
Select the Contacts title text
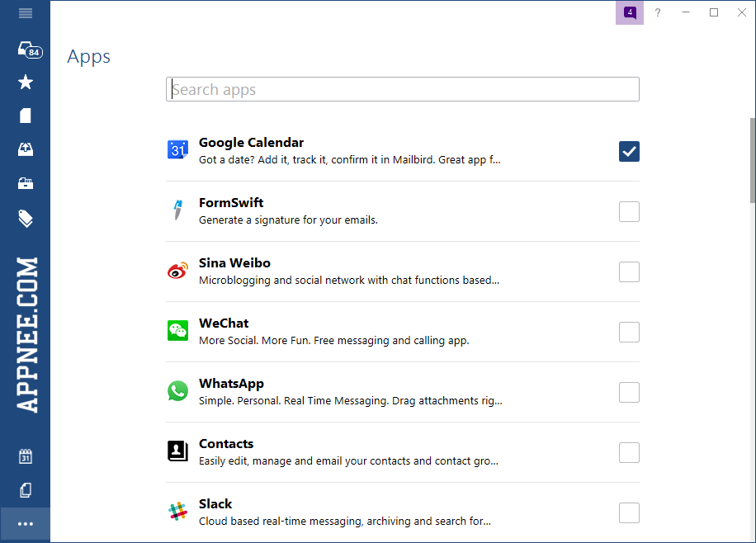point(226,444)
